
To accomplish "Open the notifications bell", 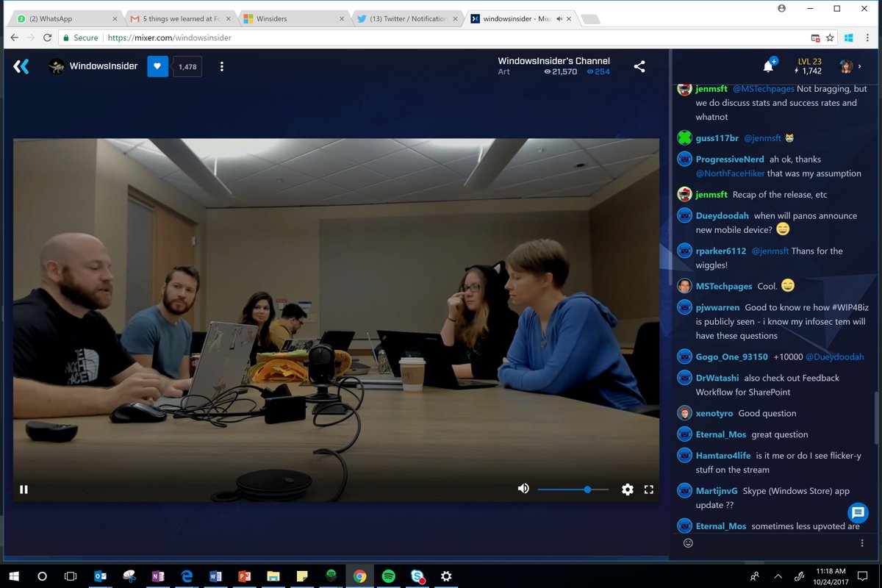I will click(768, 67).
